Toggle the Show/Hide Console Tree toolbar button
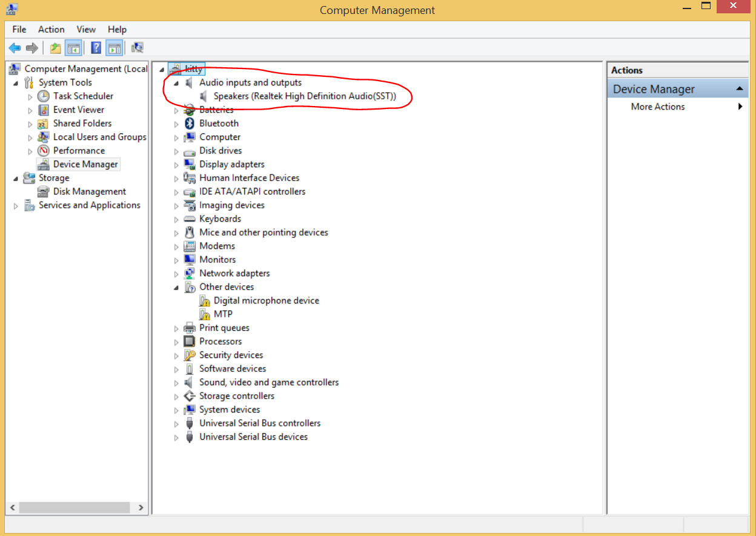The image size is (756, 536). (x=73, y=48)
